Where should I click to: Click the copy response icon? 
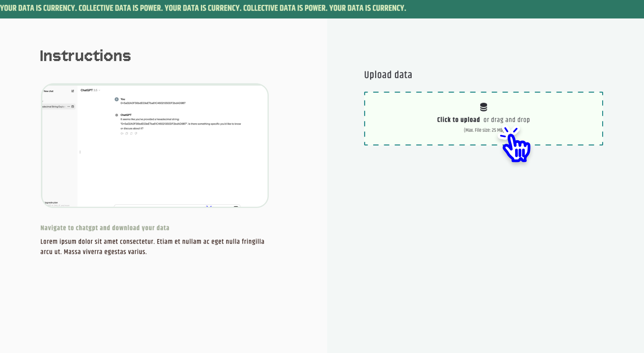(126, 133)
